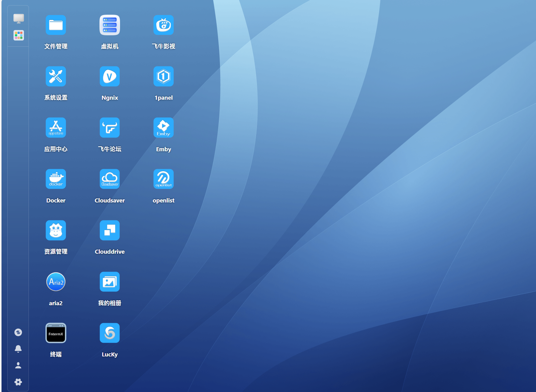Open the aria2 downloader
The width and height of the screenshot is (536, 392).
56,282
